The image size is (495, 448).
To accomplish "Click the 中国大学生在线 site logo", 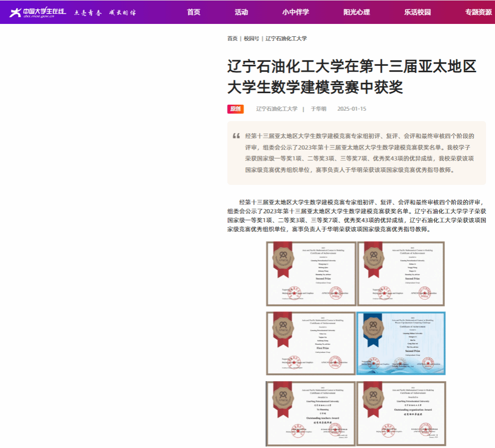I will pyautogui.click(x=38, y=12).
